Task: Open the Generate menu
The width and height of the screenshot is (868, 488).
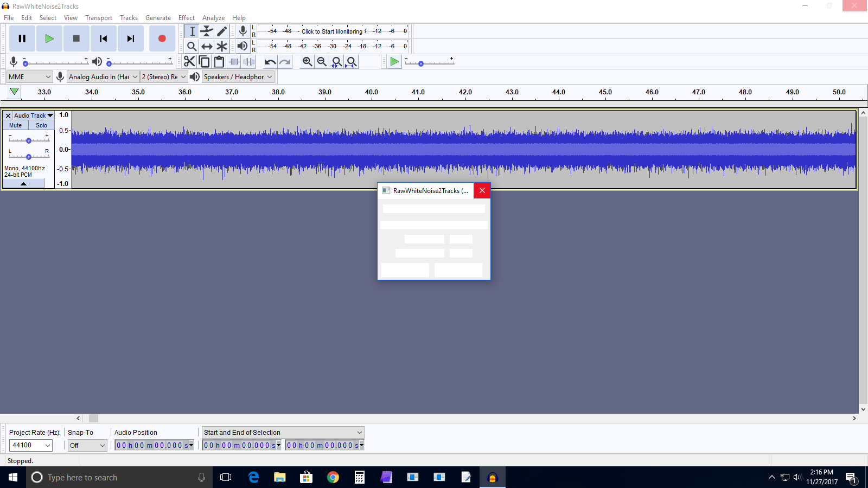Action: 158,17
